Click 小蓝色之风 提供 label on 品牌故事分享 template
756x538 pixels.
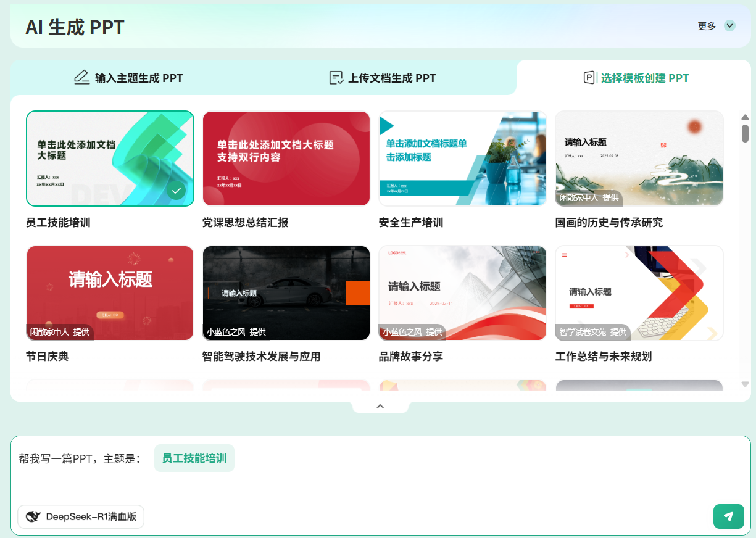pos(412,332)
